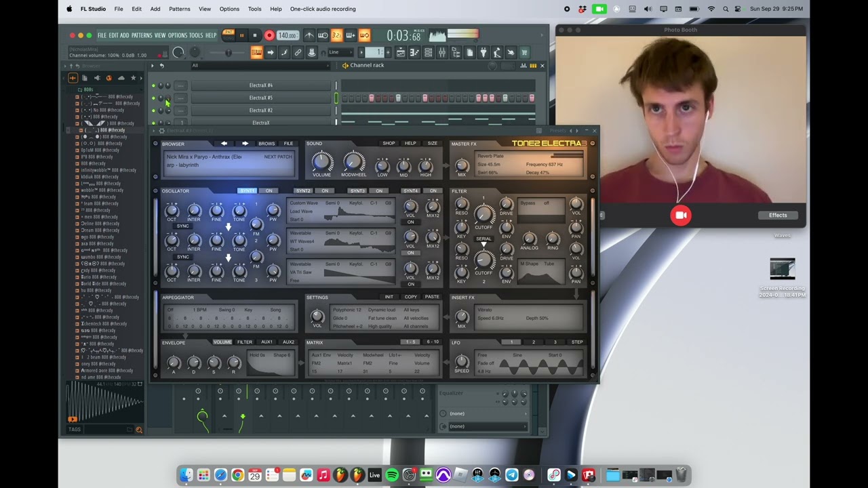Click the shopping cart icon in FL toolbar
This screenshot has width=868, height=488.
(524, 52)
